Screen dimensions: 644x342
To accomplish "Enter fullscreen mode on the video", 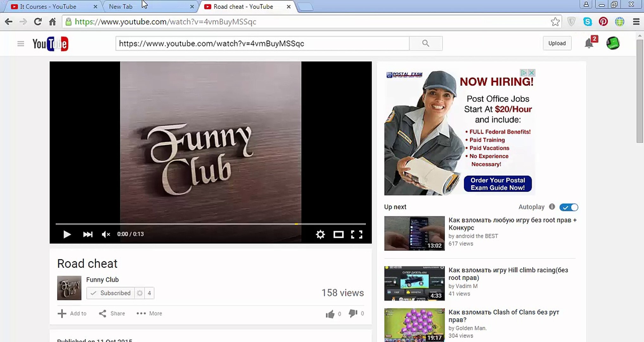I will (357, 234).
